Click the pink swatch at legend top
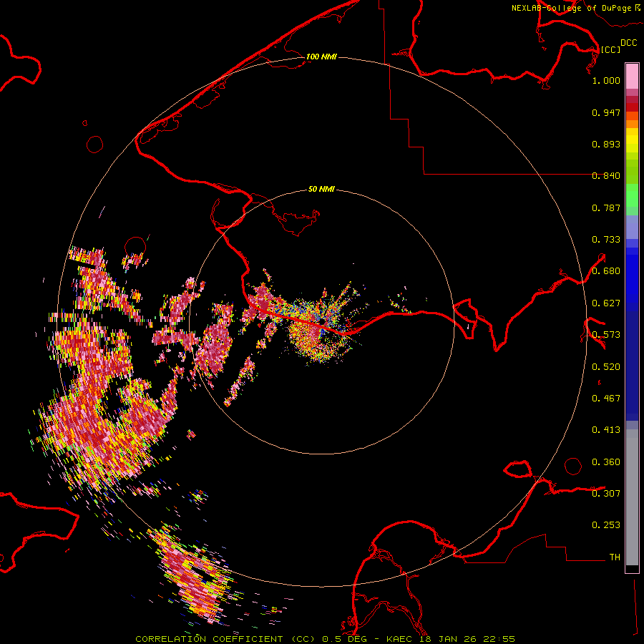 click(x=632, y=77)
